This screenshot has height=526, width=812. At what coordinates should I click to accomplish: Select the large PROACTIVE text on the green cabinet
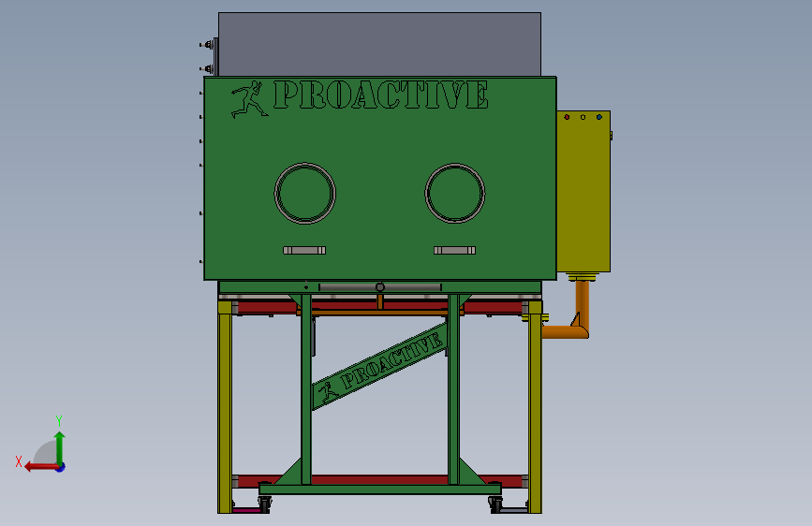(x=380, y=95)
